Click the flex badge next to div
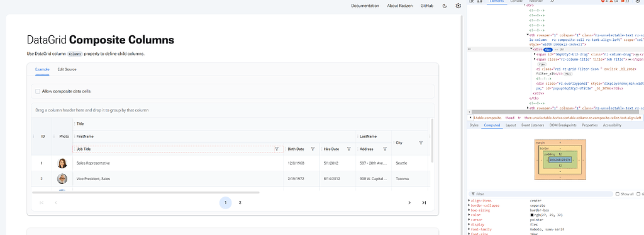The height and width of the screenshot is (235, 644). coord(548,49)
